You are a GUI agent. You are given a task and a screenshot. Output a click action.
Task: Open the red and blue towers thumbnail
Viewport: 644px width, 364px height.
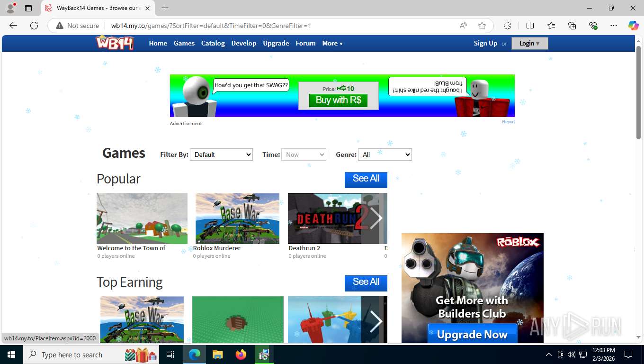pos(324,319)
